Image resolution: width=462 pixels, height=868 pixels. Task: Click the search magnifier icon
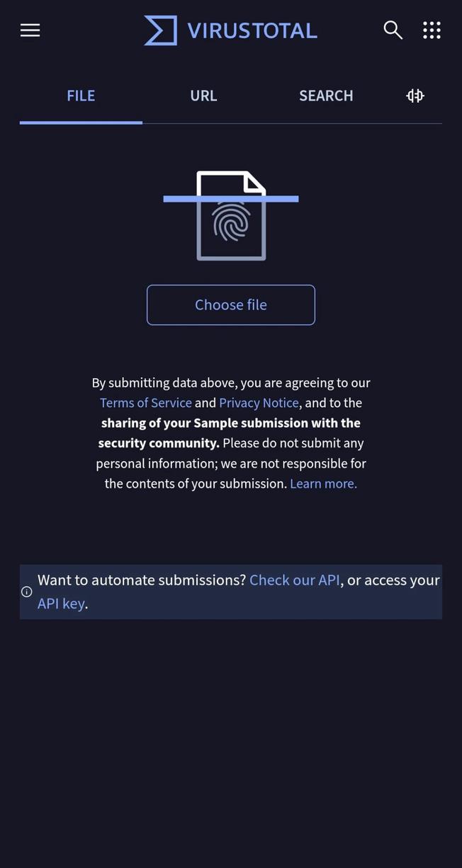393,28
